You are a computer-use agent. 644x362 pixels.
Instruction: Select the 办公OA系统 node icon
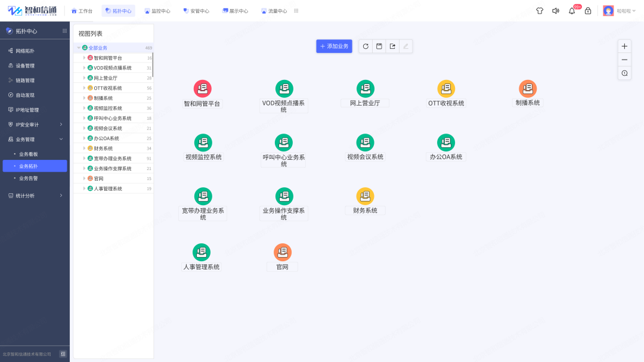click(x=446, y=143)
